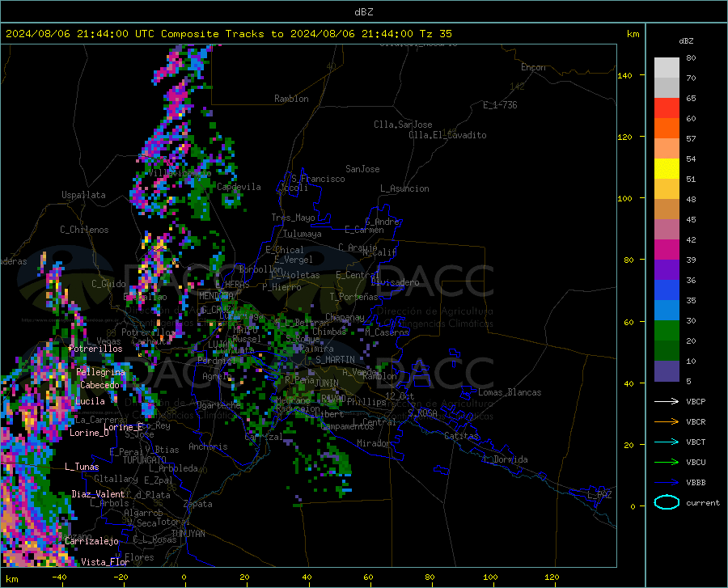Click the Pellegrina label
The image size is (728, 588).
101,372
